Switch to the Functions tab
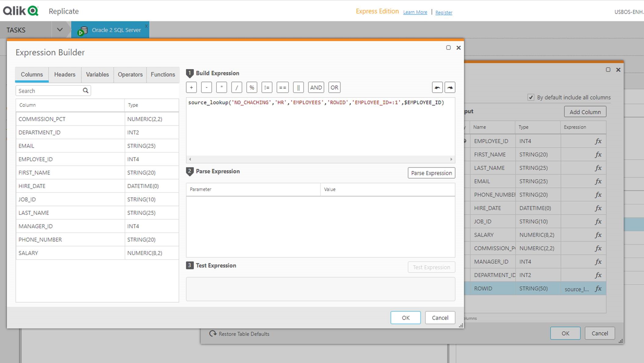 click(x=162, y=74)
